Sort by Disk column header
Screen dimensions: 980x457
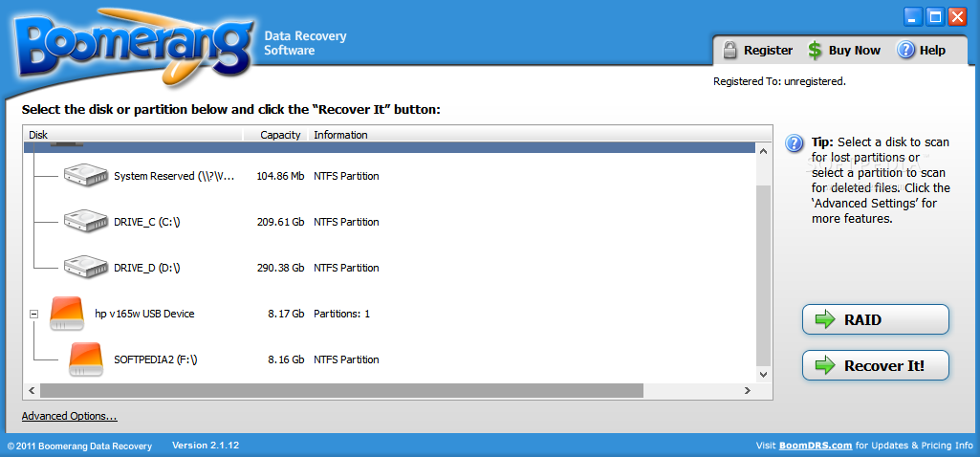pos(133,135)
